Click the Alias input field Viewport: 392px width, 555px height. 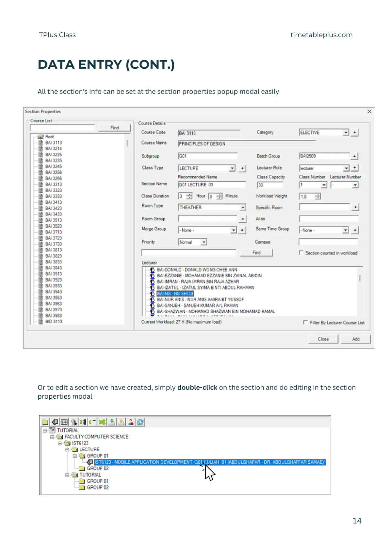click(x=329, y=219)
